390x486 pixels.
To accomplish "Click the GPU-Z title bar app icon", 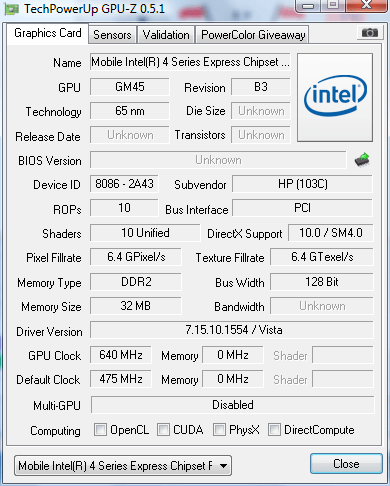I will coord(12,9).
